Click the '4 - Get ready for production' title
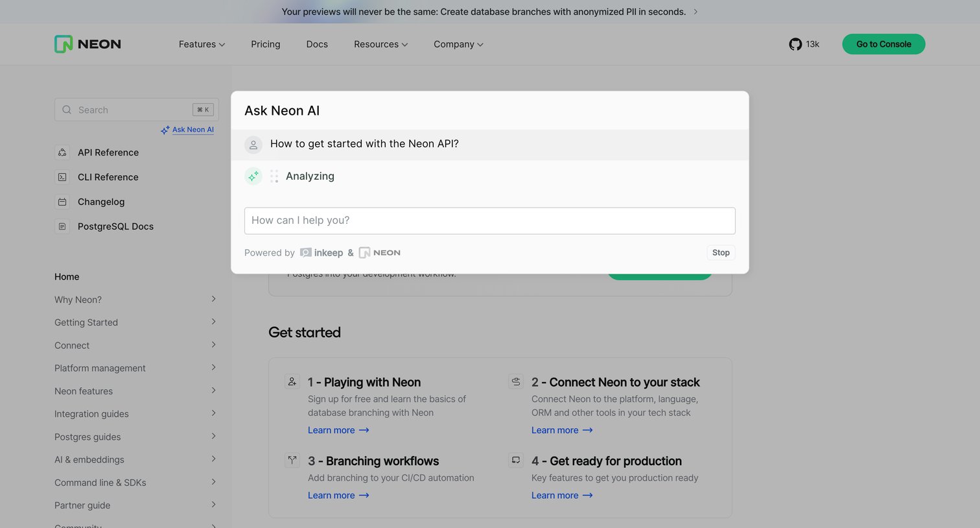The height and width of the screenshot is (528, 980). pyautogui.click(x=607, y=461)
